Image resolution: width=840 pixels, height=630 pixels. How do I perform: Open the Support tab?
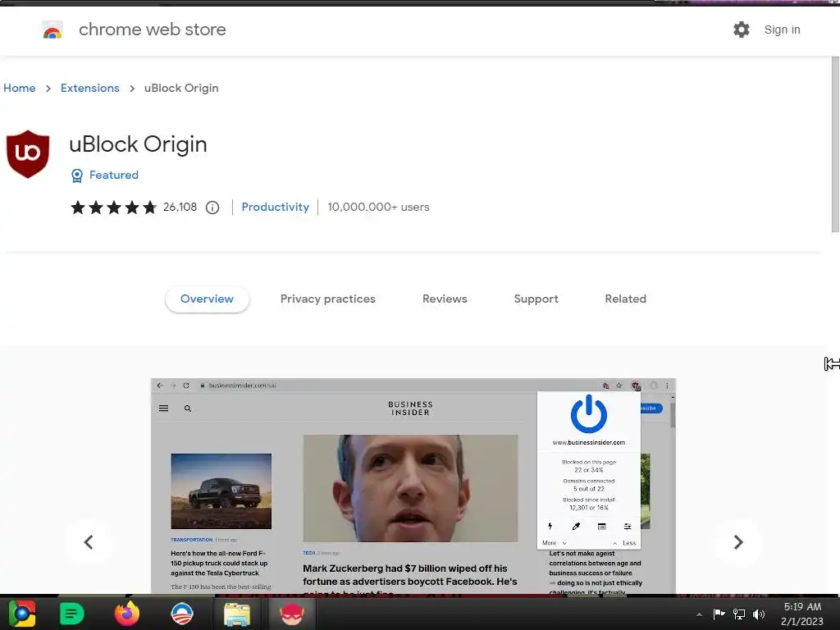coord(536,299)
